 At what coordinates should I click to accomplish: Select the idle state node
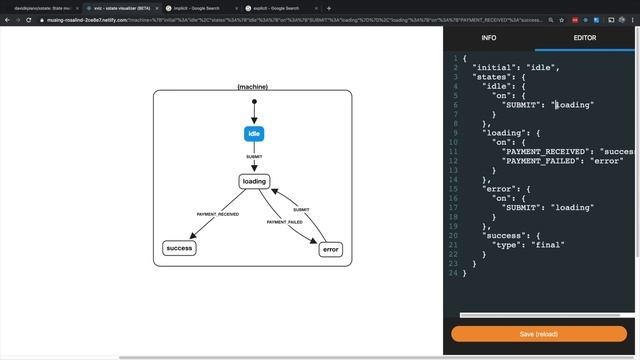tap(254, 134)
